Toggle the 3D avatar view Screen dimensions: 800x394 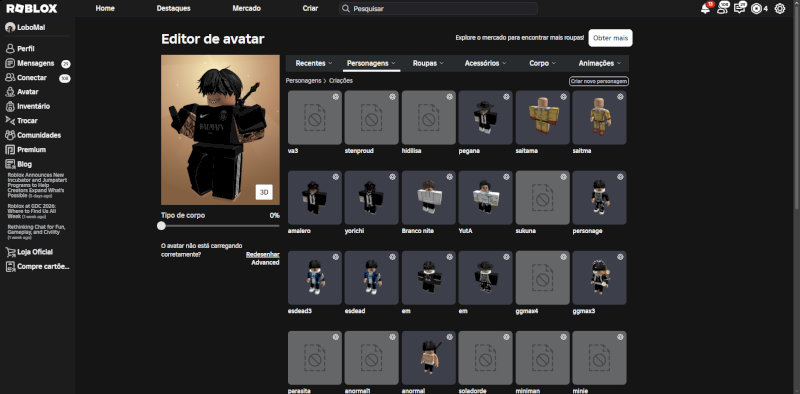pos(264,192)
